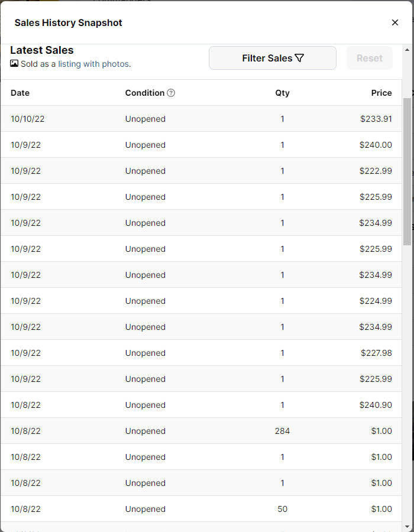This screenshot has height=532, width=414.
Task: Click the $224.99 sale row
Action: coord(201,301)
